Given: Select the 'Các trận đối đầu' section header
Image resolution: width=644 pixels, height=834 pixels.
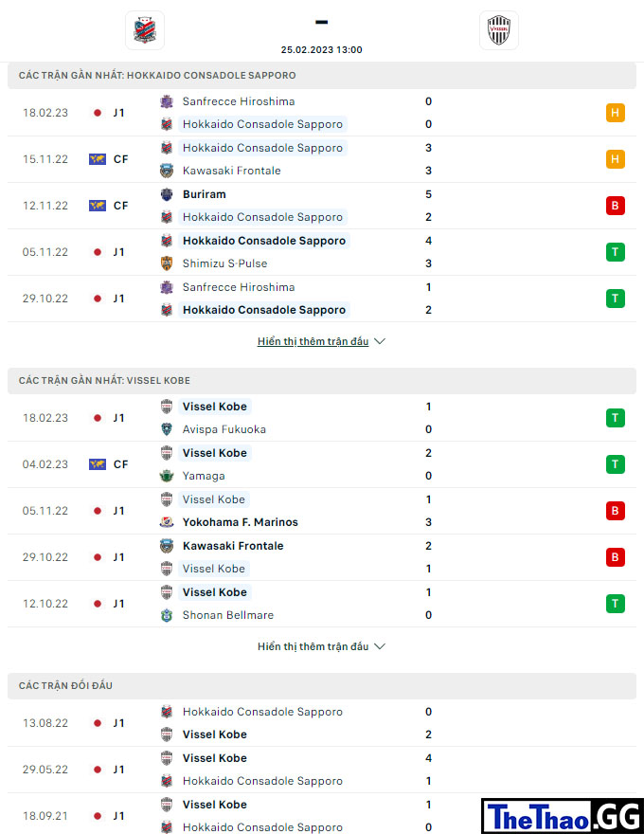Looking at the screenshot, I should click(x=322, y=685).
